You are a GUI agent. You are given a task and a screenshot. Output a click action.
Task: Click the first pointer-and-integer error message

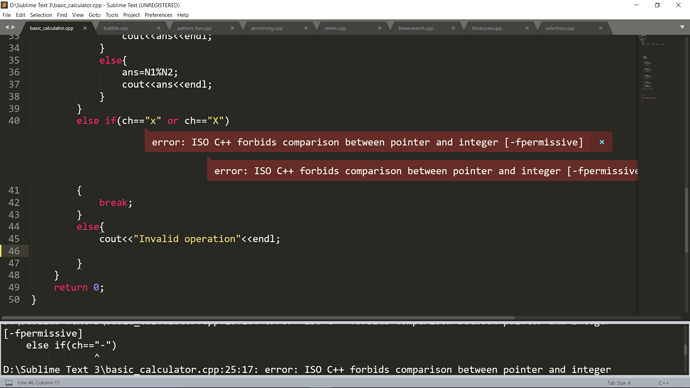coord(367,142)
